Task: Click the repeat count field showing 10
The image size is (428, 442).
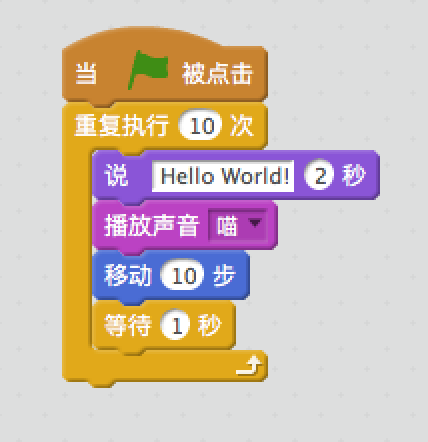Action: point(201,126)
